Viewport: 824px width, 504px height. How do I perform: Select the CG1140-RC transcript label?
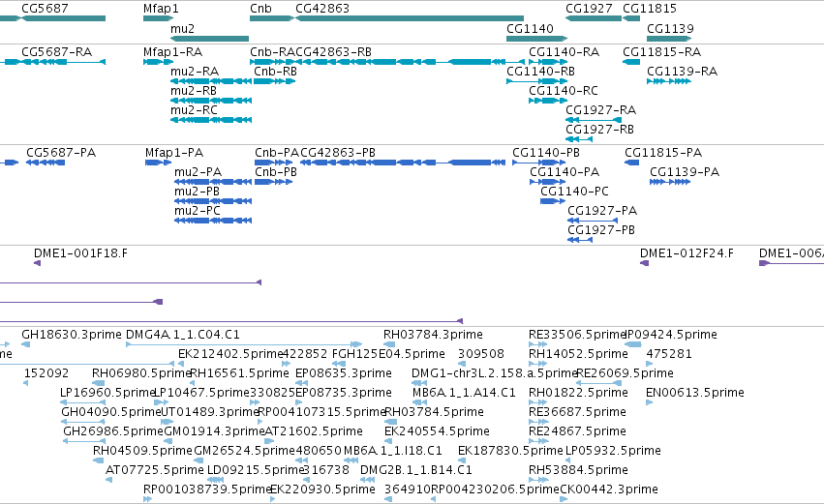564,91
